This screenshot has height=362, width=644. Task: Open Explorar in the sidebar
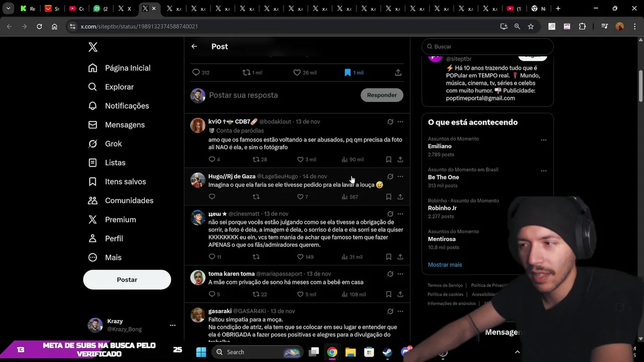click(x=111, y=87)
